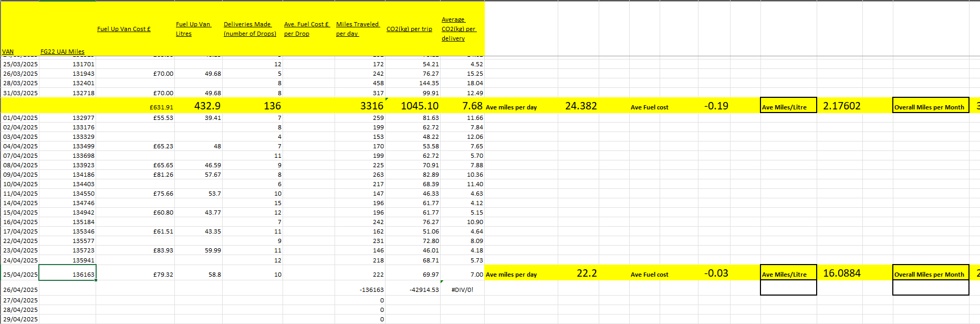This screenshot has height=324, width=980.
Task: Click the 'Average CO2(kg) per delivery' header
Action: 458,29
